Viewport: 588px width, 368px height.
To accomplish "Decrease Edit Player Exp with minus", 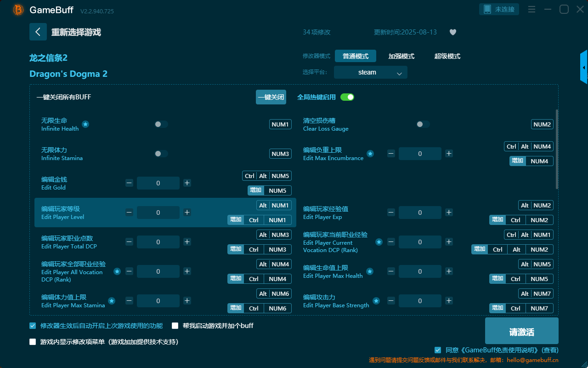I will [x=391, y=213].
